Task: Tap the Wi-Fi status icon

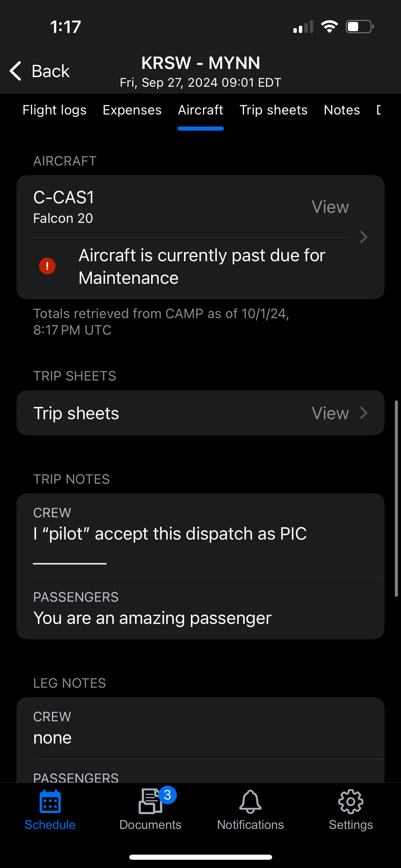Action: [x=329, y=27]
